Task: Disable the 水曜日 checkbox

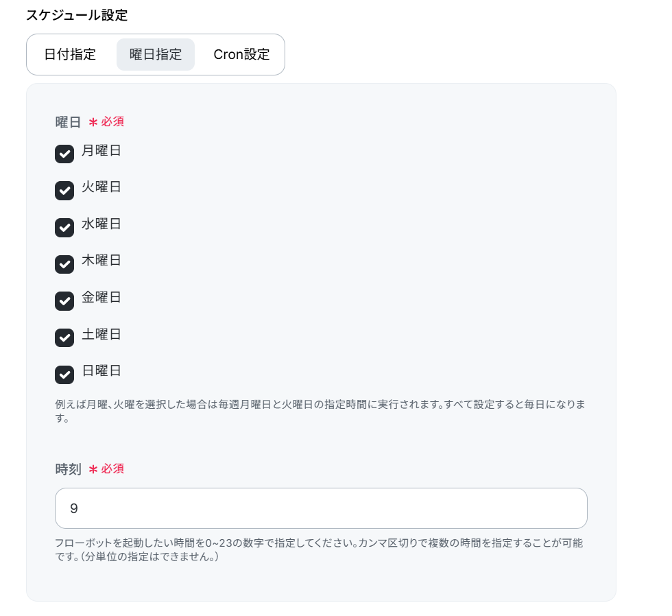Action: coord(64,228)
